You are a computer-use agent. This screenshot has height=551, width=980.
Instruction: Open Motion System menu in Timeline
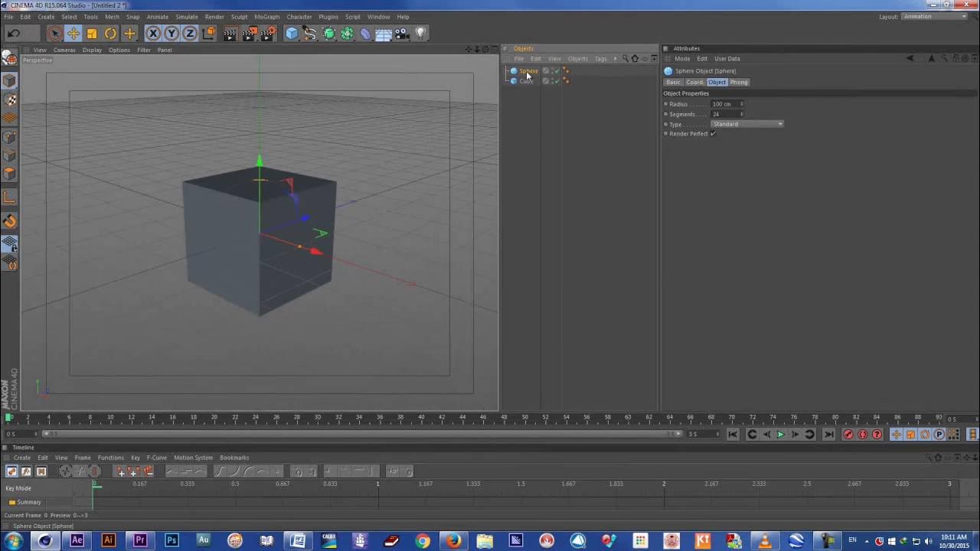pos(193,458)
